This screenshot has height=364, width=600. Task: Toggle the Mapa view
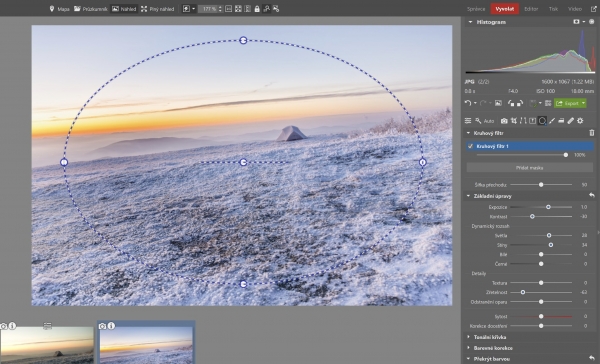(59, 8)
